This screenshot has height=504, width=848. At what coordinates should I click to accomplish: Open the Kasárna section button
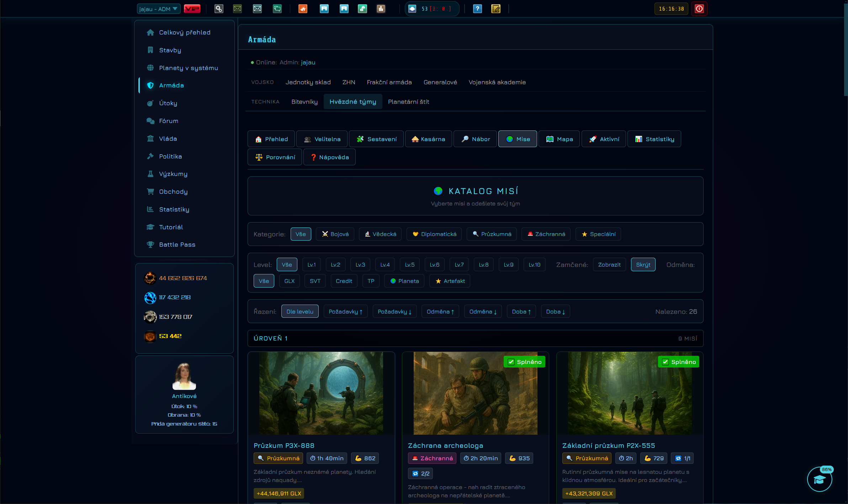(x=428, y=139)
